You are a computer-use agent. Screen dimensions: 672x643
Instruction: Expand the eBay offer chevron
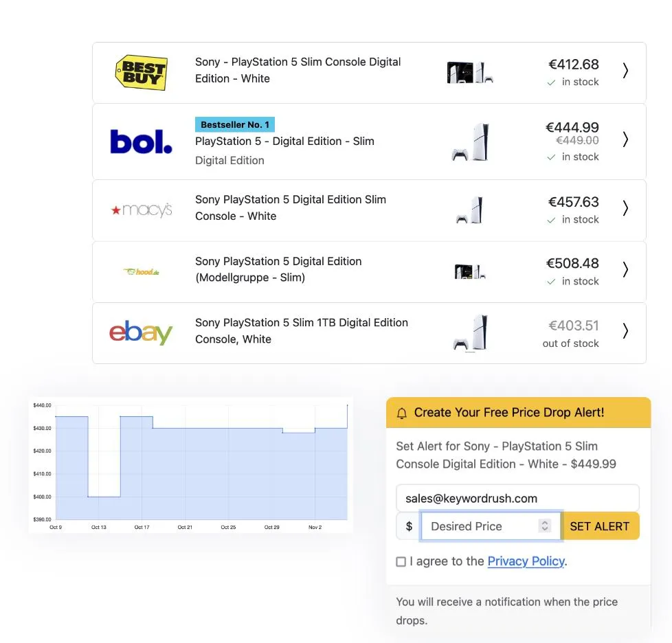tap(625, 330)
